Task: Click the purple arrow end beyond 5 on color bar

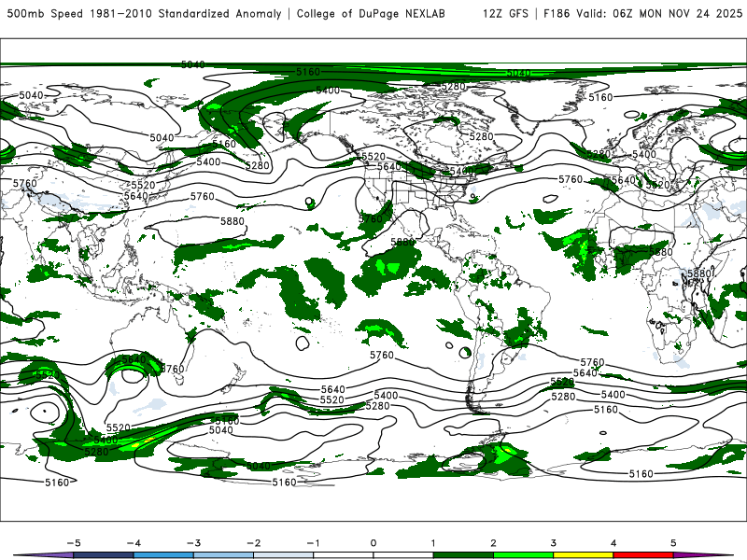Action: (x=703, y=555)
